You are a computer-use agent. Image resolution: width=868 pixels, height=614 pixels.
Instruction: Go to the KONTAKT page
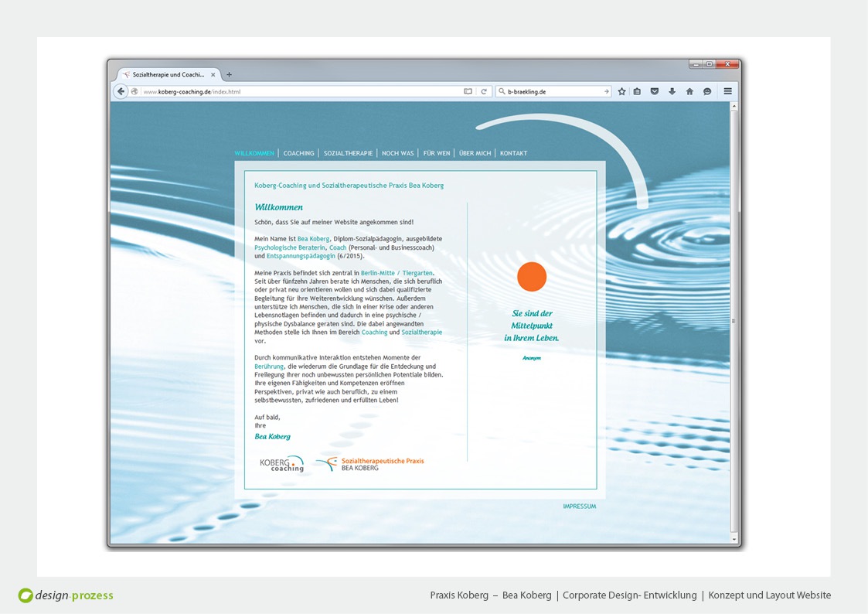pyautogui.click(x=513, y=153)
